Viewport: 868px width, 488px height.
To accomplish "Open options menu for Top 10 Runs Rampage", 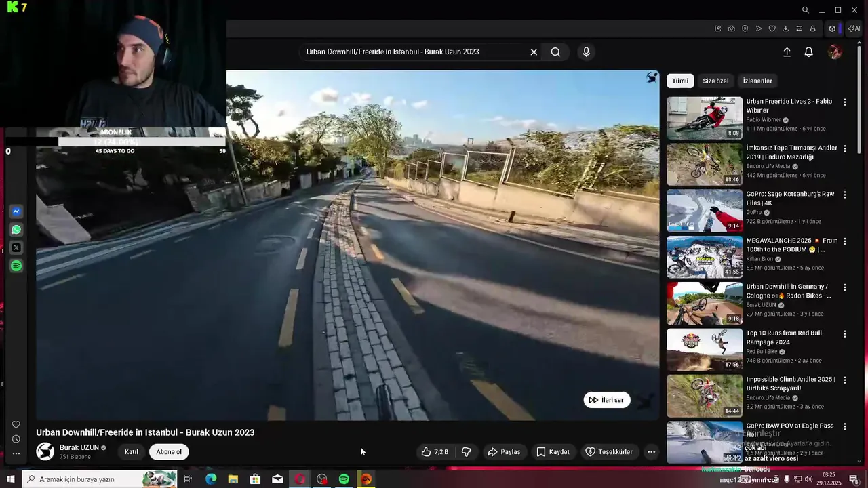I will tap(844, 334).
